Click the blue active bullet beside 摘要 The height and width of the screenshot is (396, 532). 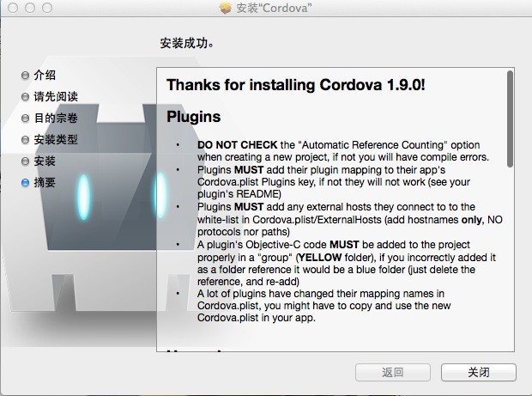tap(25, 183)
